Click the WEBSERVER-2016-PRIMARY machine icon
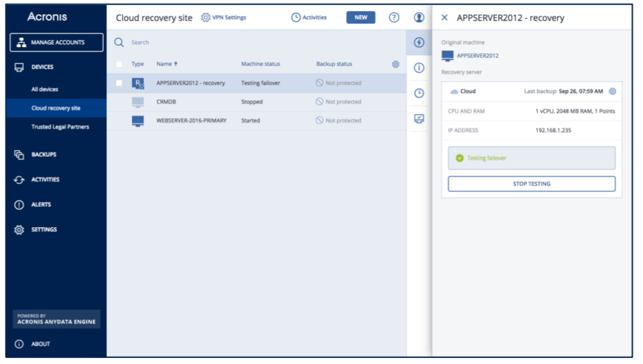Screen dimensions: 643x364 click(x=138, y=121)
